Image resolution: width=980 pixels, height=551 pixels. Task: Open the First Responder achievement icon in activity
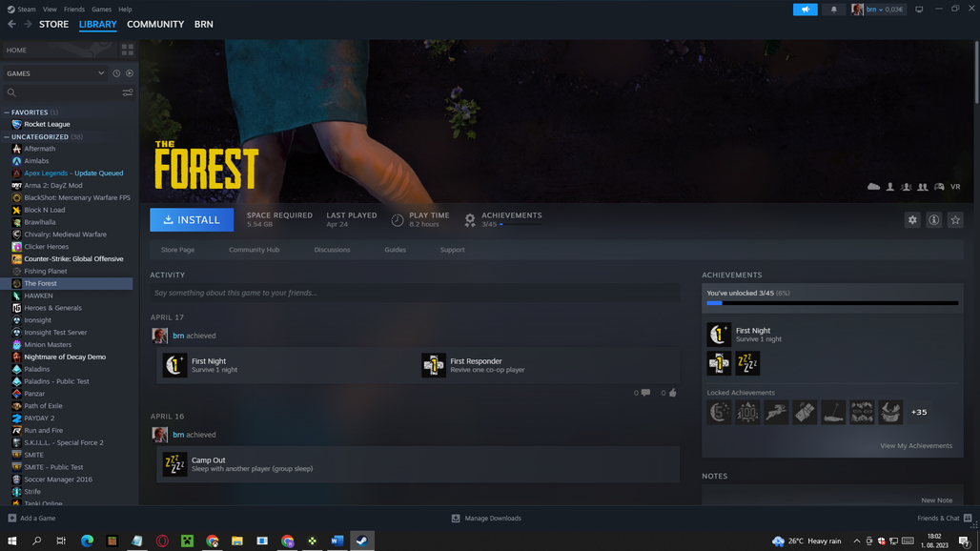tap(433, 365)
